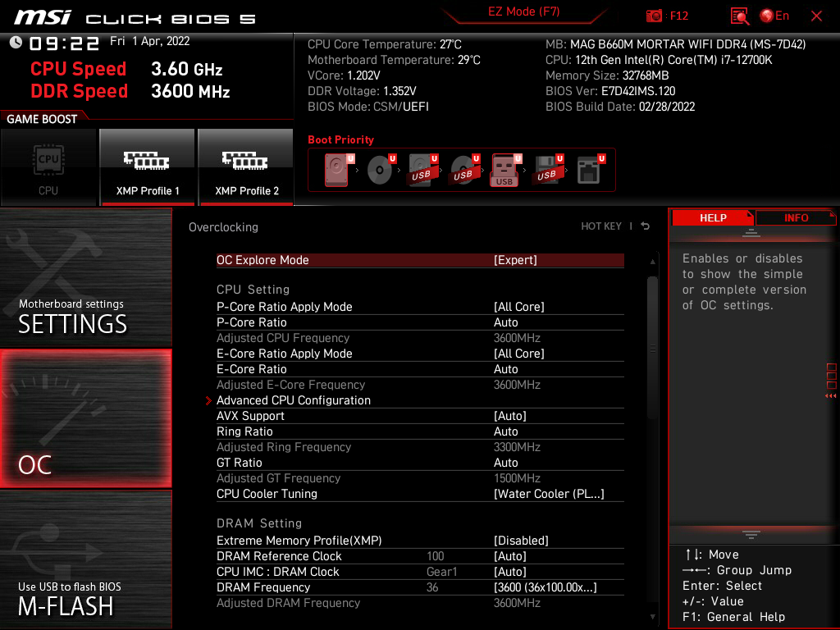Edit the GT Ratio value

(x=420, y=463)
